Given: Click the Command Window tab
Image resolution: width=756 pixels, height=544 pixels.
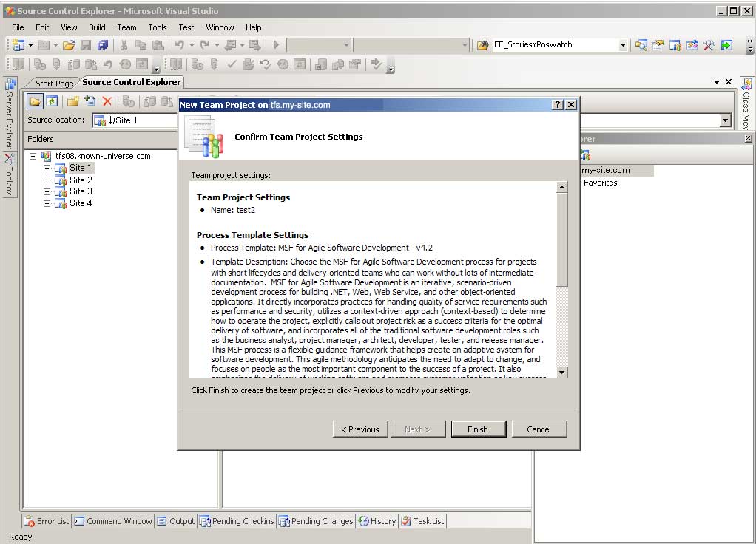Looking at the screenshot, I should (113, 521).
